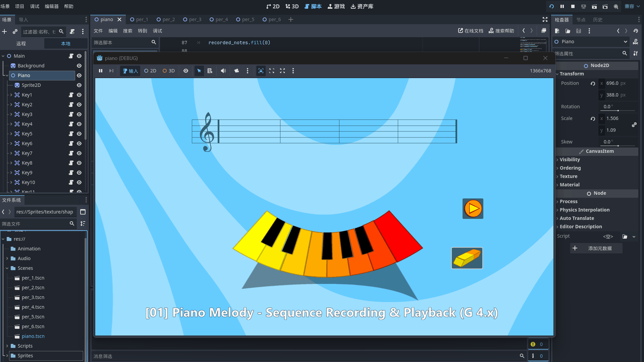This screenshot has width=644, height=362.
Task: Click the add new node plus icon
Action: pos(4,32)
